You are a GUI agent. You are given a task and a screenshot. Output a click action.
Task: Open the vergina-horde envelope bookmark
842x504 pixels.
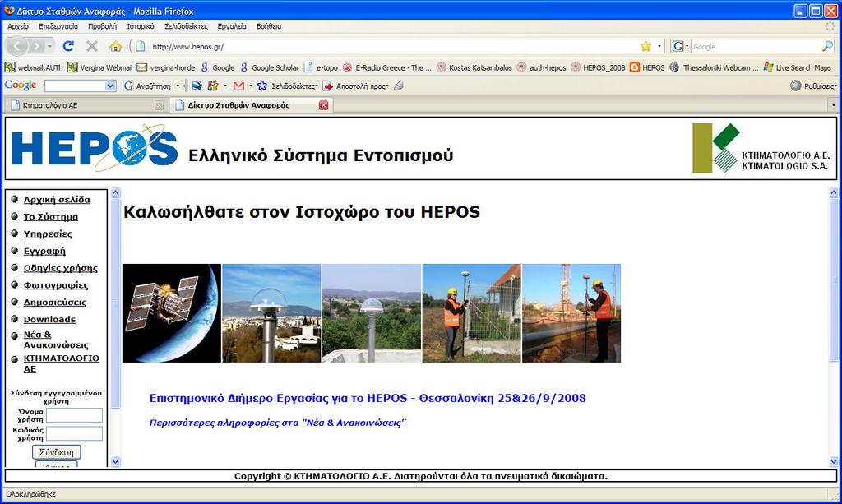coord(166,67)
